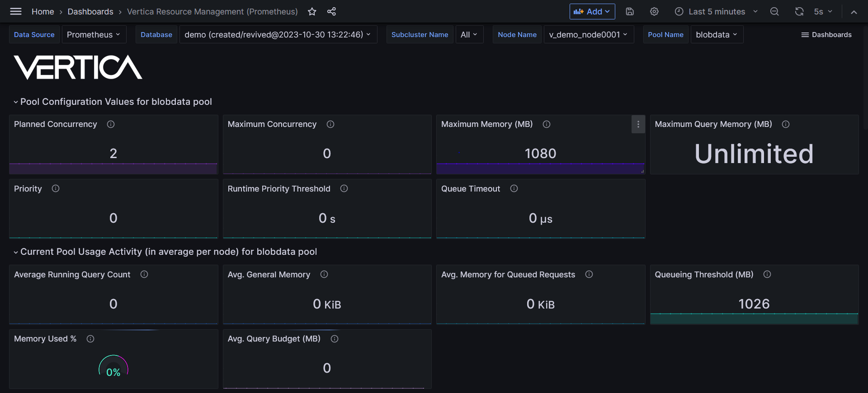Image resolution: width=868 pixels, height=393 pixels.
Task: Zoom out the time range
Action: (x=774, y=12)
